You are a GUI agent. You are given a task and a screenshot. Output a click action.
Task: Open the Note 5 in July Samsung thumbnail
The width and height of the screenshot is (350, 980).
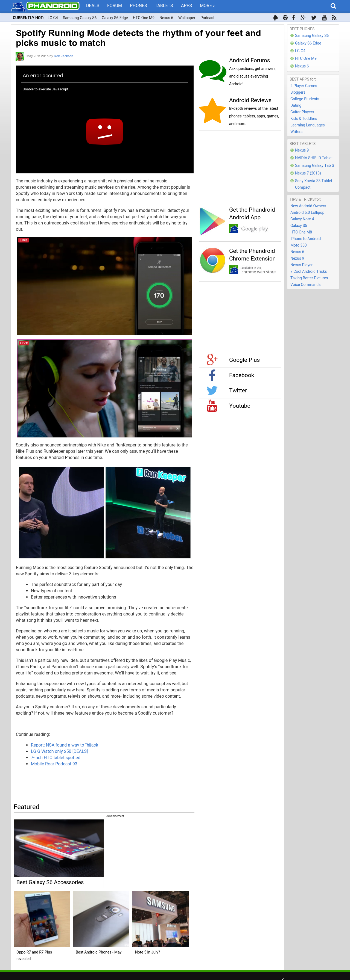160,919
